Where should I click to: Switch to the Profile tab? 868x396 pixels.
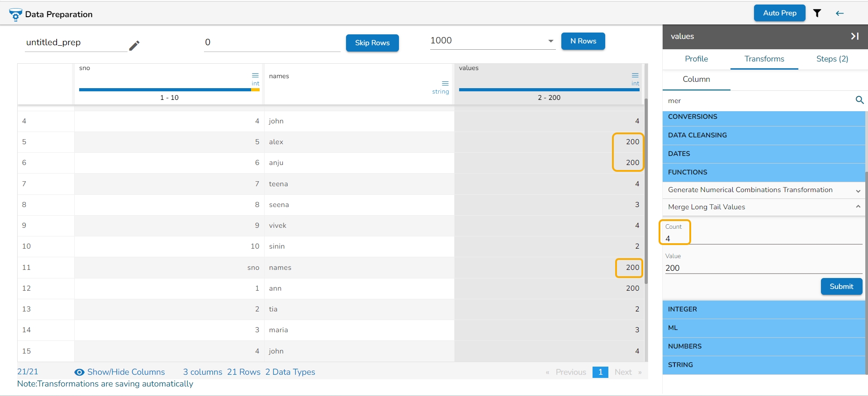point(696,59)
